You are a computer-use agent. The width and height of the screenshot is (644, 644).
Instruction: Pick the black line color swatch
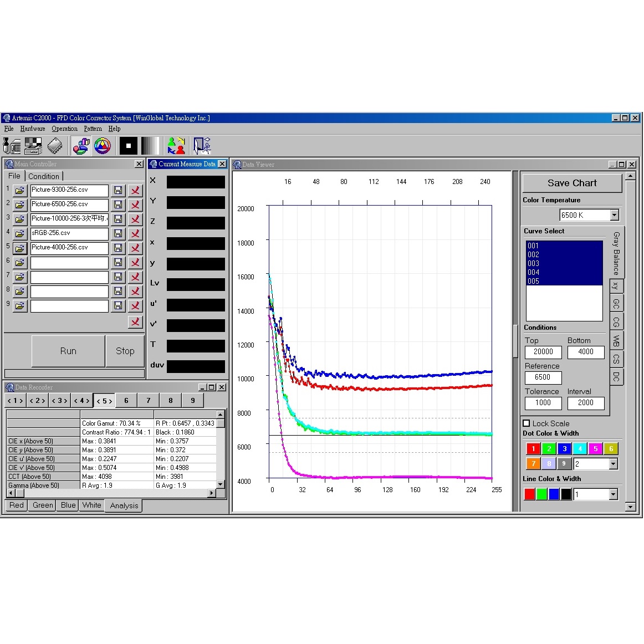566,494
